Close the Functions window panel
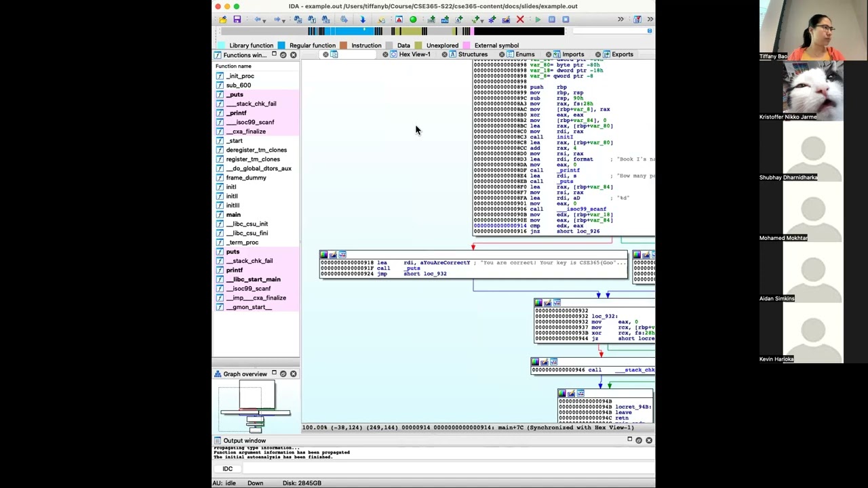The width and height of the screenshot is (868, 488). click(293, 55)
